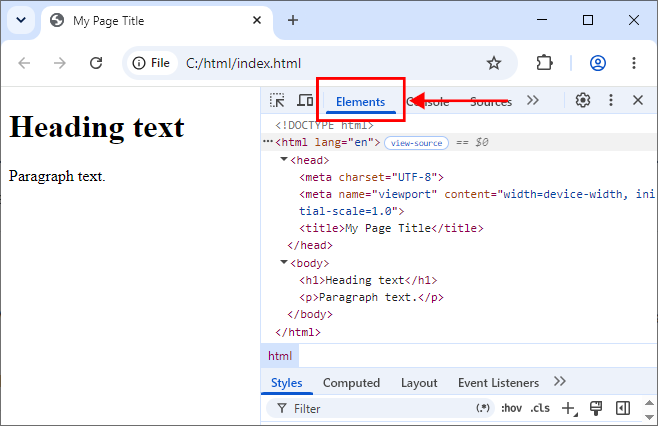Click styles pane scrollbar down arrow

click(x=649, y=417)
